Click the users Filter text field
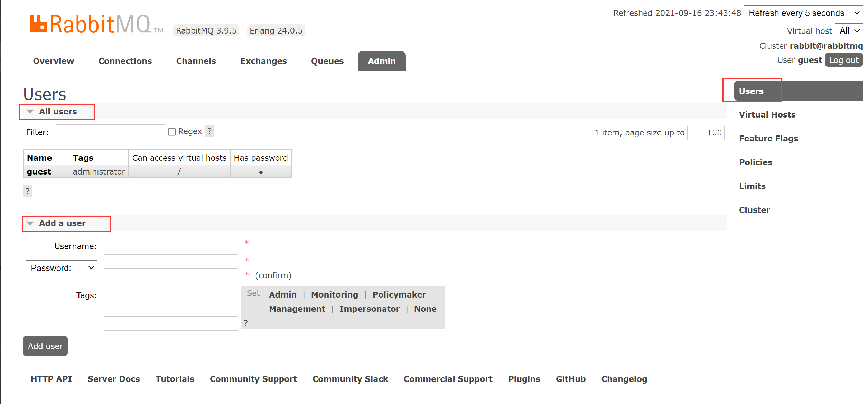The height and width of the screenshot is (404, 868). click(110, 132)
